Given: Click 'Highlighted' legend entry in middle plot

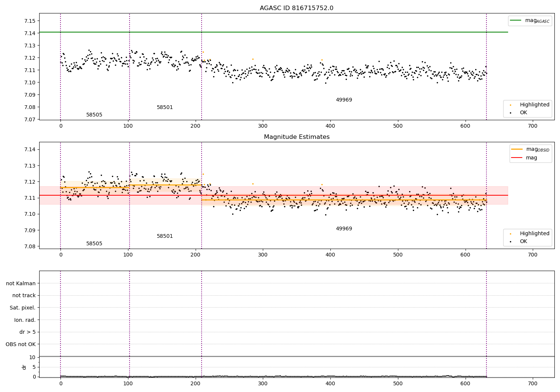Looking at the screenshot, I should click(x=535, y=234).
